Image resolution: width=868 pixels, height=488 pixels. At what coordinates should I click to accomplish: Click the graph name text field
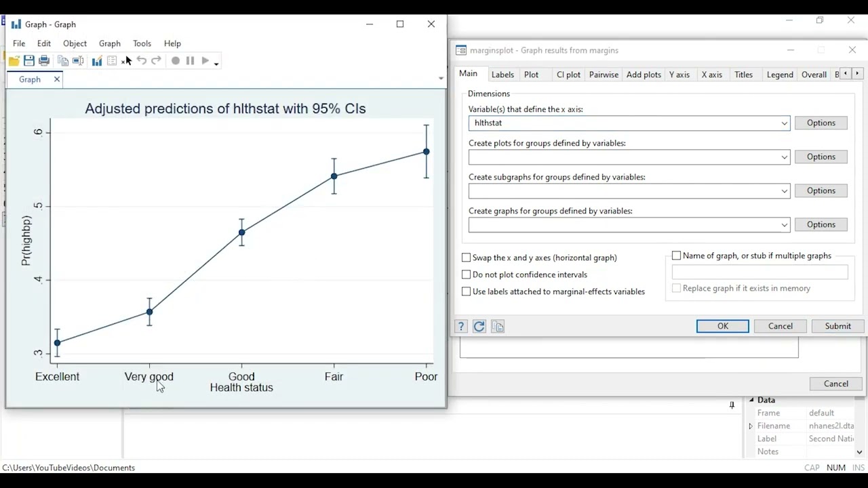pyautogui.click(x=760, y=272)
